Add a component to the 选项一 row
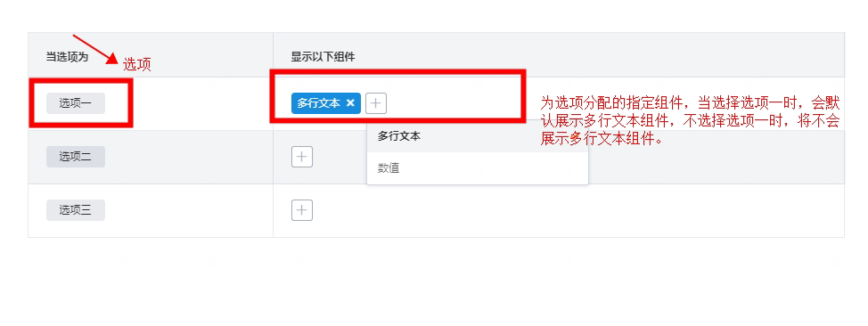This screenshot has height=326, width=868. (x=376, y=103)
